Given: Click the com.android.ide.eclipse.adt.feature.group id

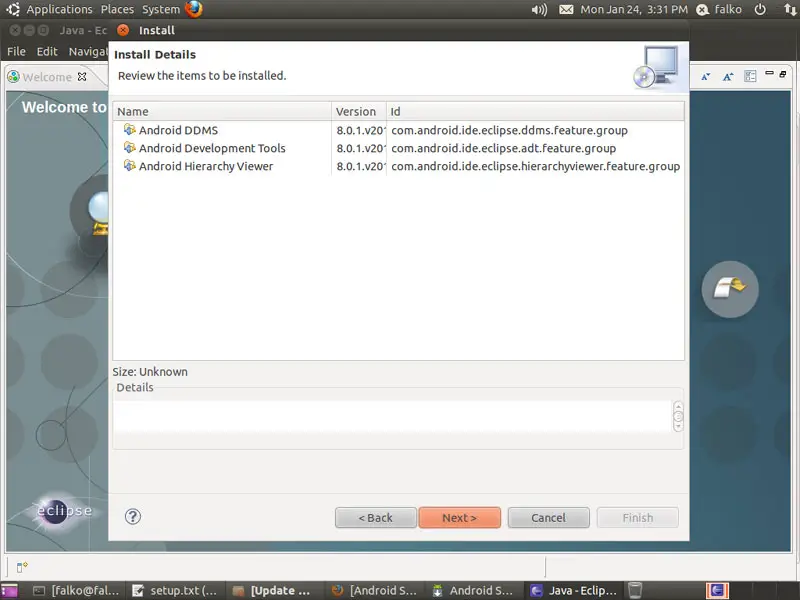Looking at the screenshot, I should pos(504,148).
